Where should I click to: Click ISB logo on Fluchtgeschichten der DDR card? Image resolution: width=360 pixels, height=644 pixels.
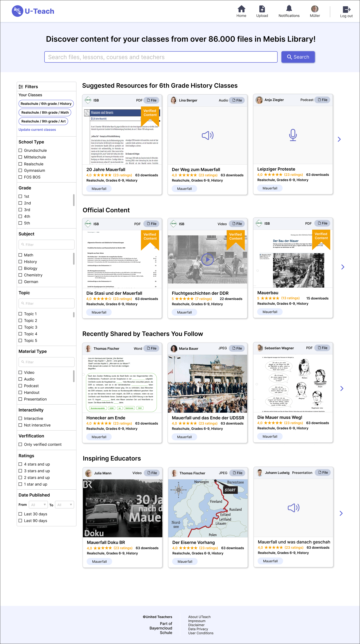click(173, 224)
